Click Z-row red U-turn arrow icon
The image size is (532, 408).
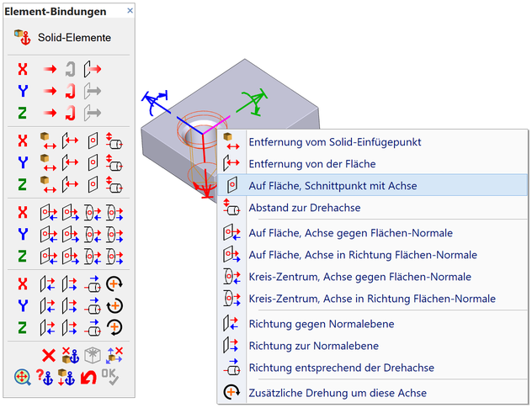(71, 112)
